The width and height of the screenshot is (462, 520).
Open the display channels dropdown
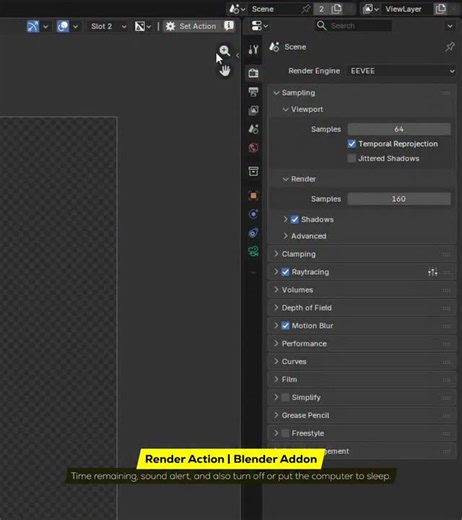pos(143,26)
